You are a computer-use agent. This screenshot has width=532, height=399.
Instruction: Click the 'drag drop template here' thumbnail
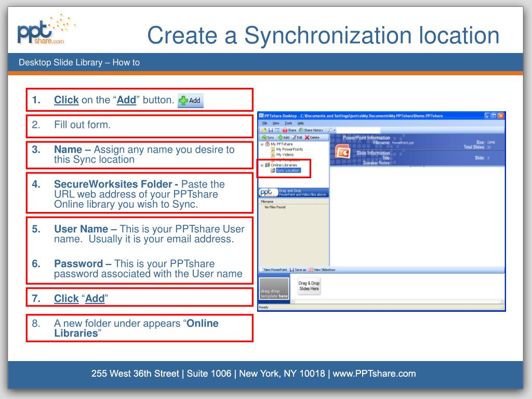click(x=274, y=289)
